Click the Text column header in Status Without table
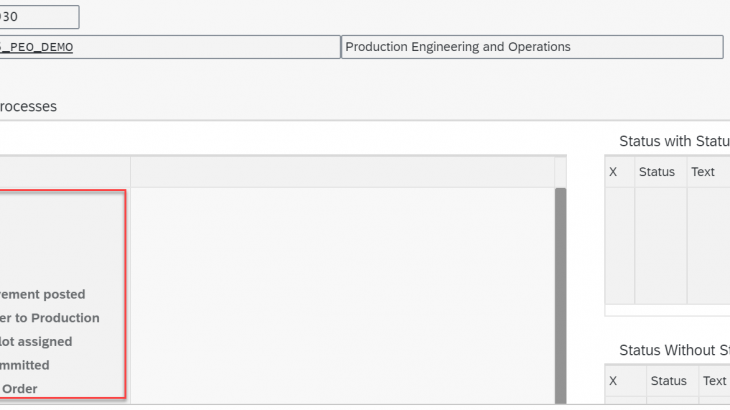Screen dimensions: 730x410 pyautogui.click(x=714, y=381)
